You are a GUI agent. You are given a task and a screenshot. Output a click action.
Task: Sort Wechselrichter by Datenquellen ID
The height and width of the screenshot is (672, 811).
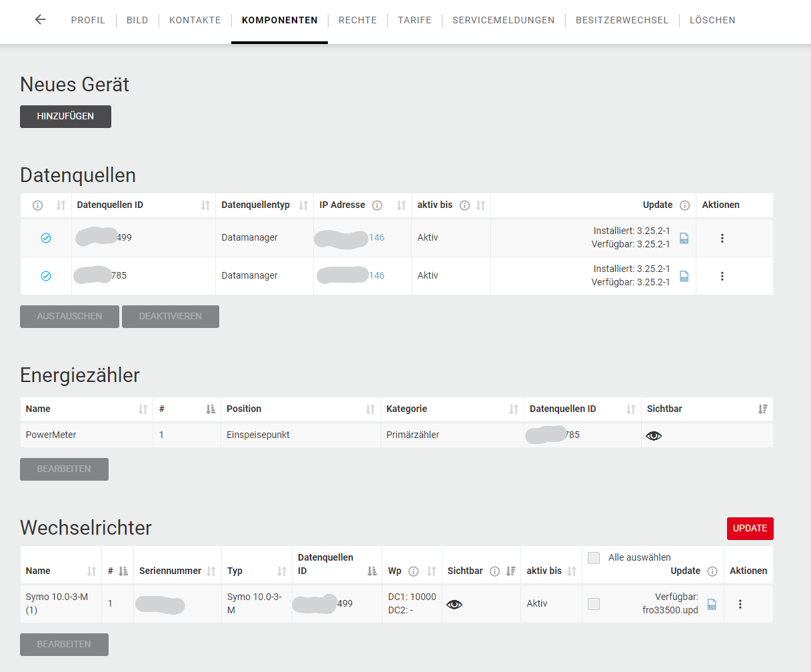(372, 571)
